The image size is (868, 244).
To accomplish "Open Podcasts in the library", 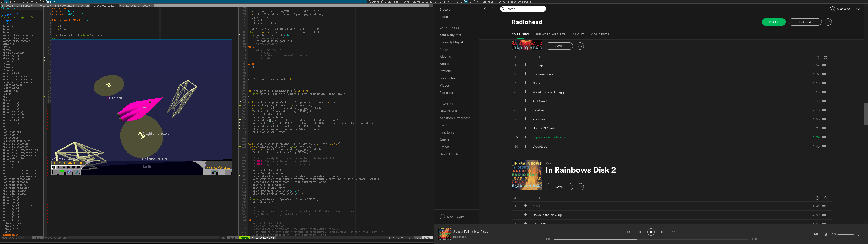I will tap(446, 93).
